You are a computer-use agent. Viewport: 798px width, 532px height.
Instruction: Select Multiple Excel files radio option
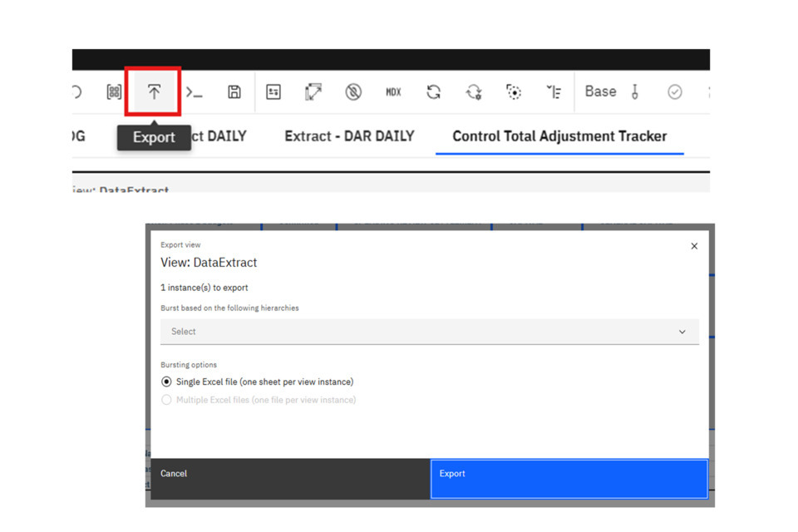click(167, 400)
